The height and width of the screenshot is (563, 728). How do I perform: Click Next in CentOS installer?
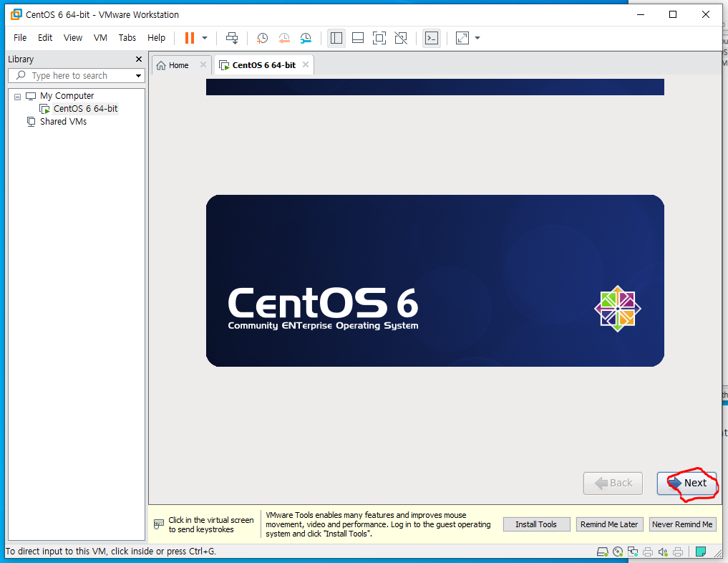click(x=686, y=483)
